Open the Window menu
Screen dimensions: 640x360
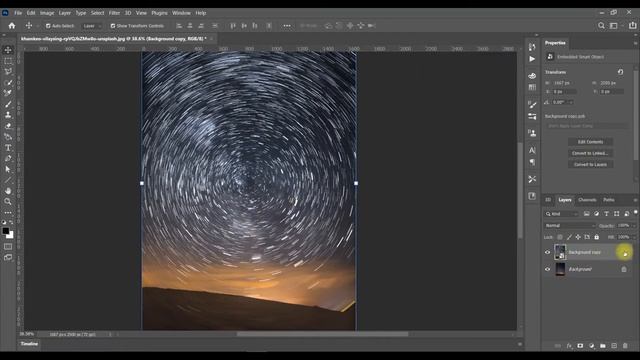pyautogui.click(x=181, y=13)
